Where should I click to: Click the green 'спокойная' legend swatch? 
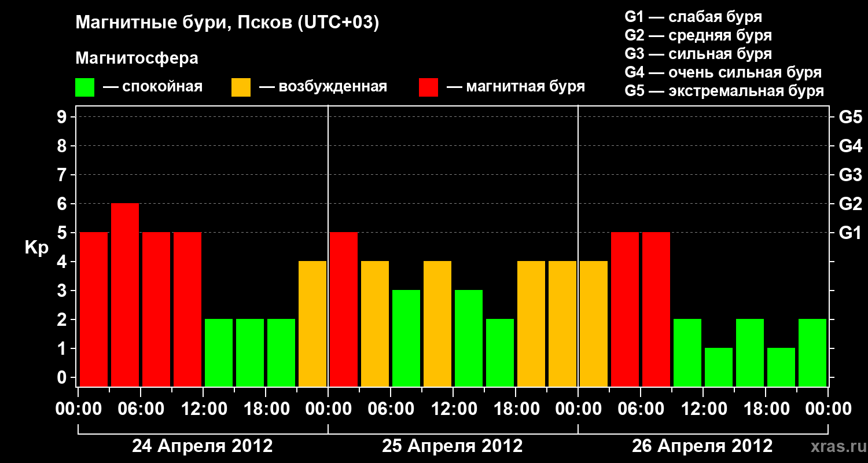85,87
